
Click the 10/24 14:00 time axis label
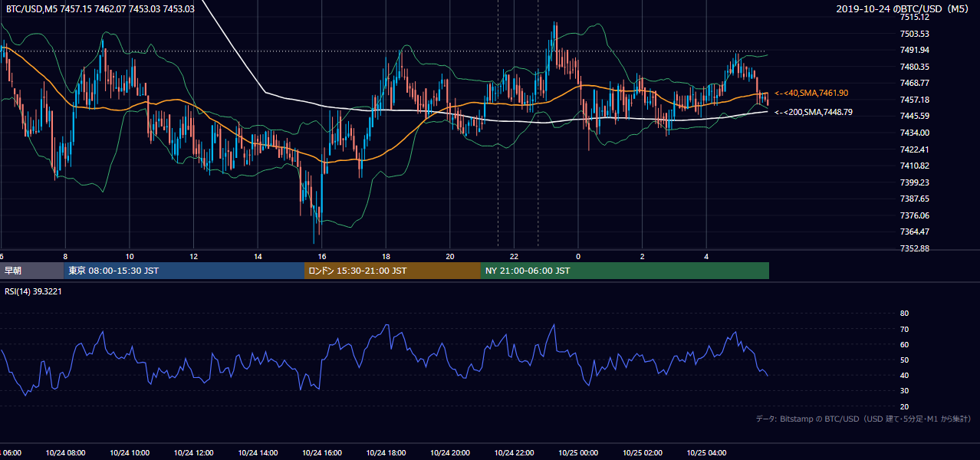[x=258, y=453]
